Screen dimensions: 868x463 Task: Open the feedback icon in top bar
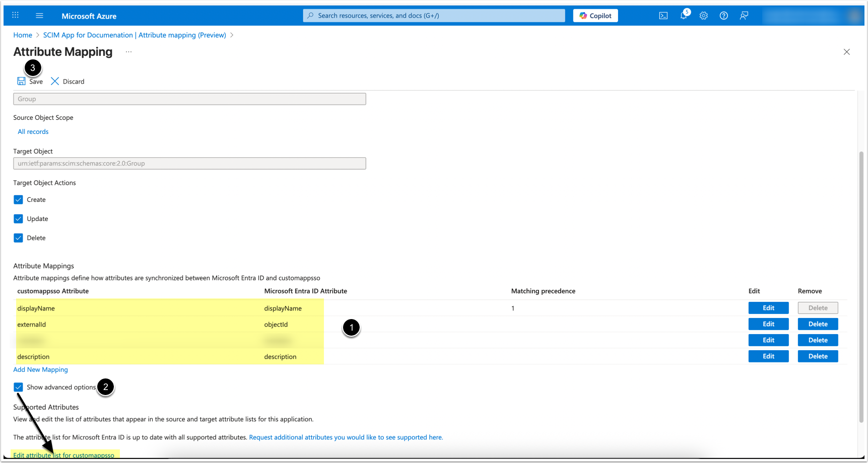point(744,16)
